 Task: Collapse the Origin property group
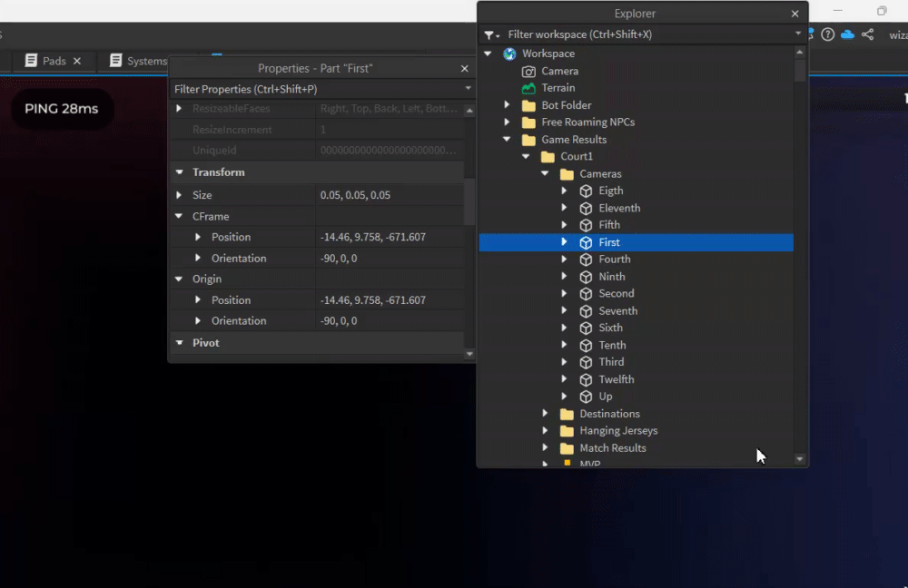[179, 279]
